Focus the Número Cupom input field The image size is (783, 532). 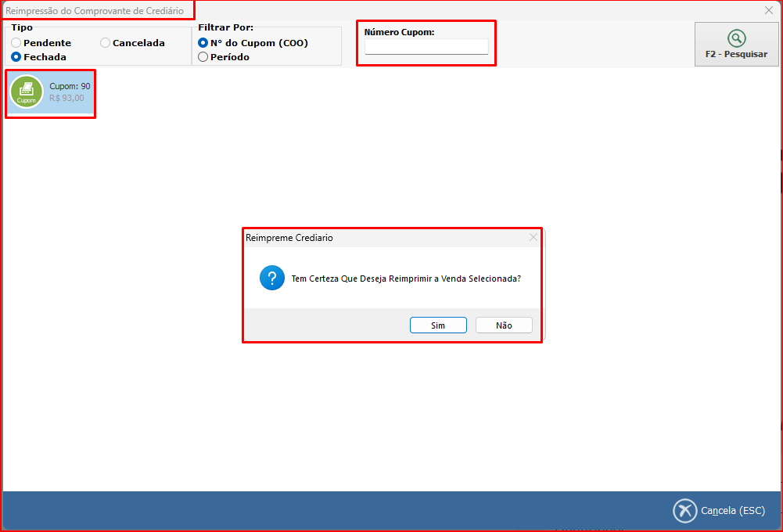coord(426,47)
